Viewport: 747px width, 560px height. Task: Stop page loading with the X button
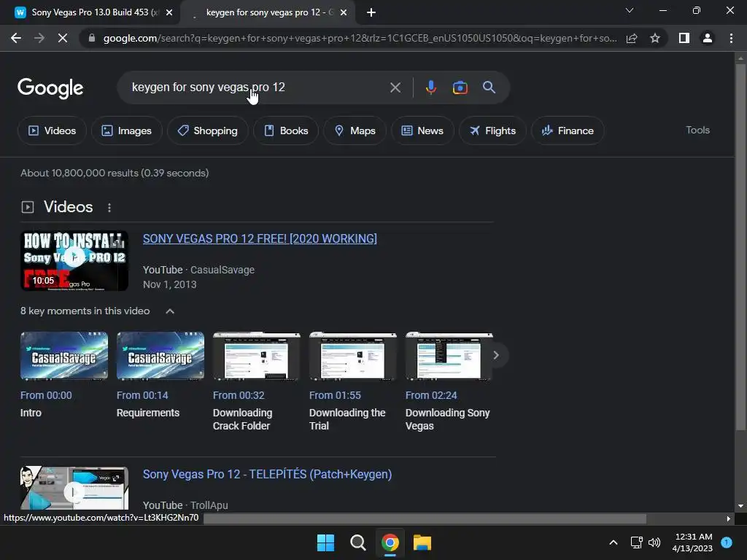[x=63, y=38]
